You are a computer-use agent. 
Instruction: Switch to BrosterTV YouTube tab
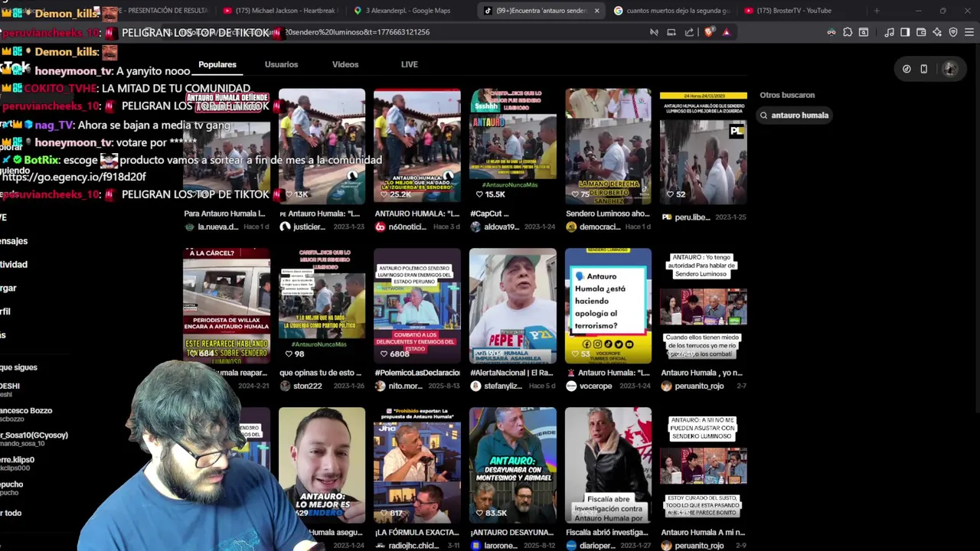pyautogui.click(x=799, y=11)
